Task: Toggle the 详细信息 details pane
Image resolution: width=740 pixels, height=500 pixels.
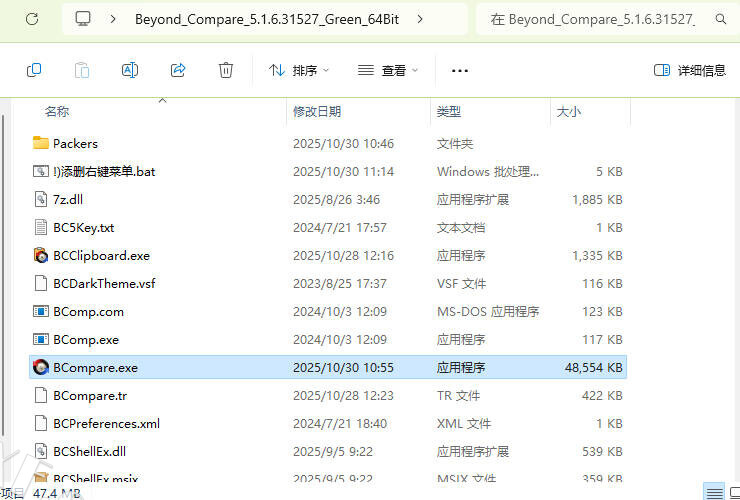Action: click(690, 70)
